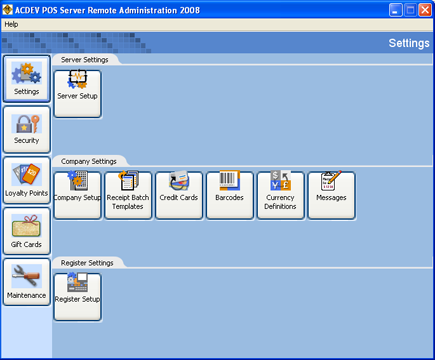
Task: Open Barcodes configuration
Action: coord(230,195)
